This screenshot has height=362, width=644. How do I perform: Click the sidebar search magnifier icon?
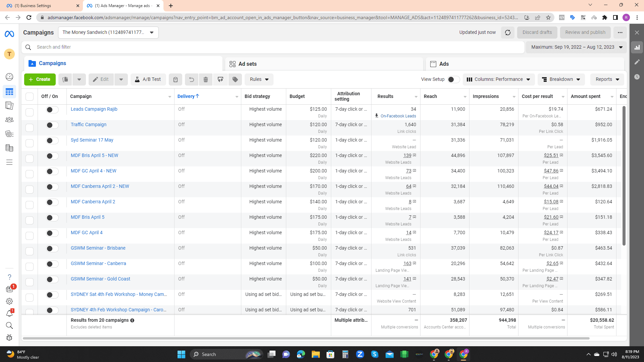9,325
